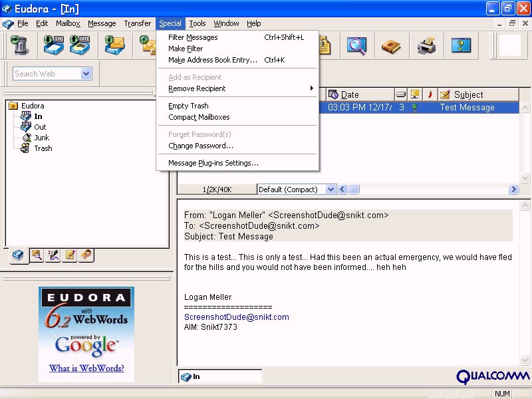Click into the Search Web input field

(x=47, y=74)
